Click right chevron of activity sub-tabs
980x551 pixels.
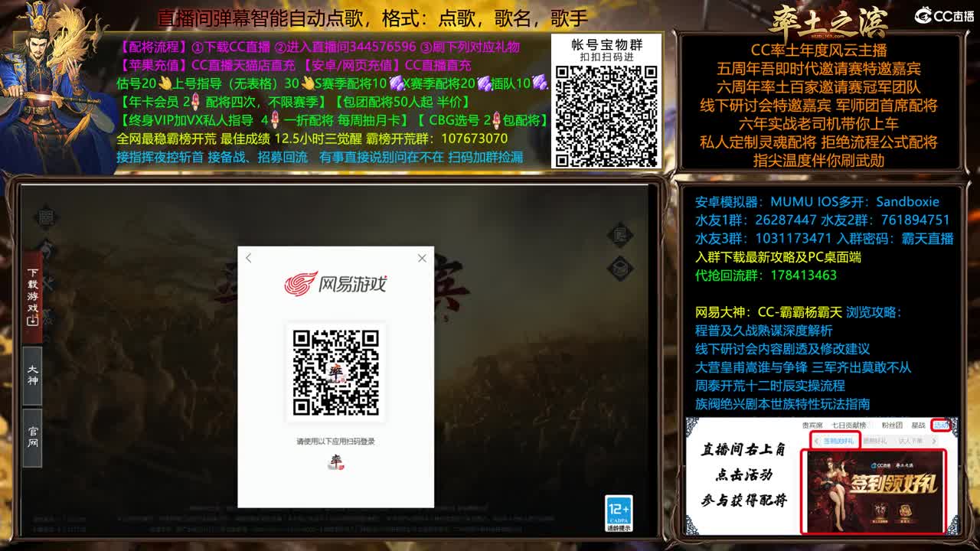point(935,442)
